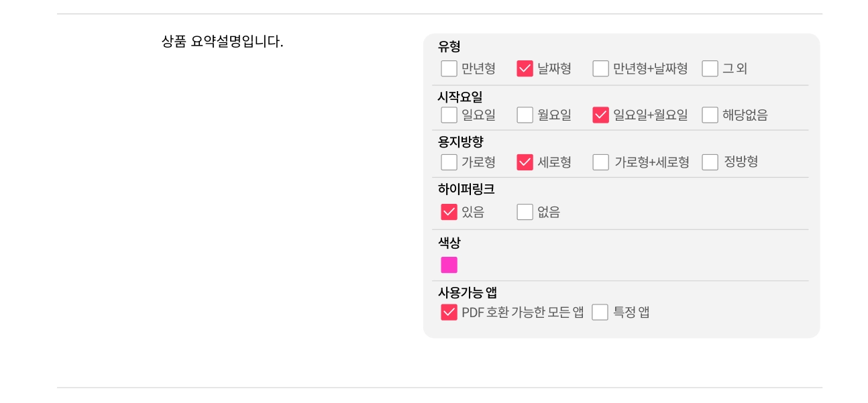Screen dimensions: 868x403
Task: Disable the 세로형 orientation checkbox
Action: [525, 162]
